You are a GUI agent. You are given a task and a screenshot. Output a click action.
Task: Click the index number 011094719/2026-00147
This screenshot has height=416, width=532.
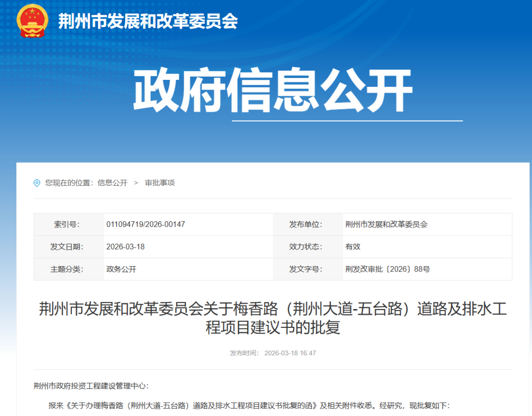click(145, 224)
